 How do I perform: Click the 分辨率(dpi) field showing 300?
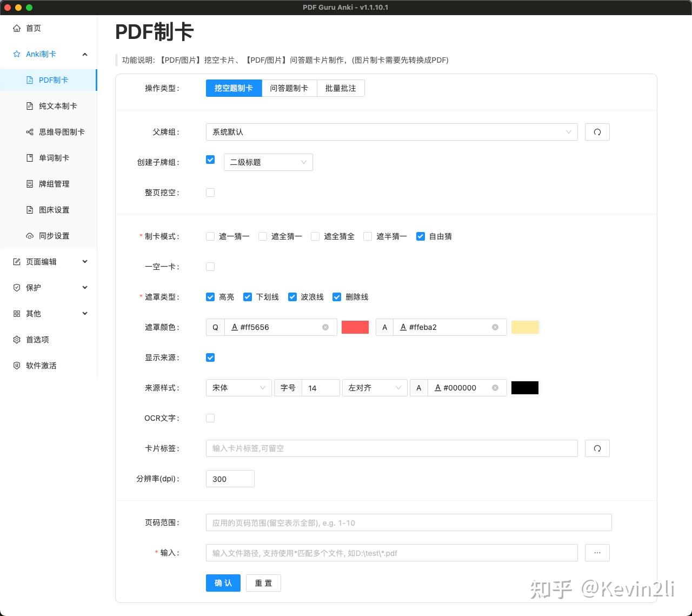(x=230, y=479)
